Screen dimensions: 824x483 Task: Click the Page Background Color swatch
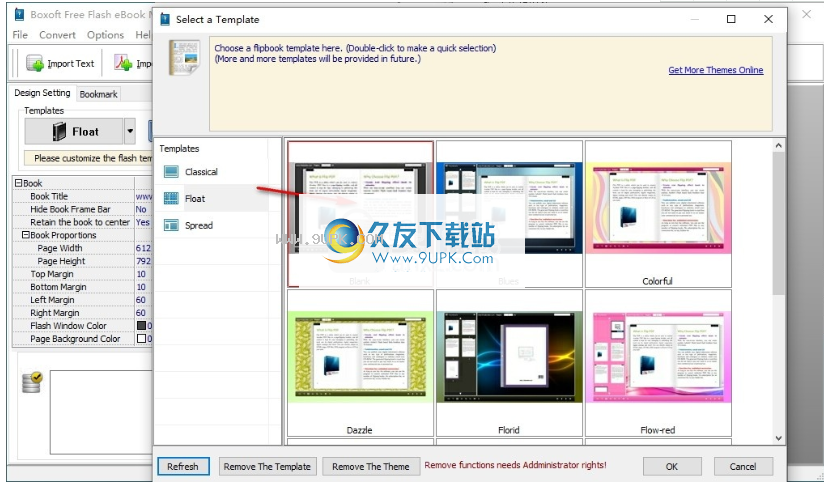(141, 338)
